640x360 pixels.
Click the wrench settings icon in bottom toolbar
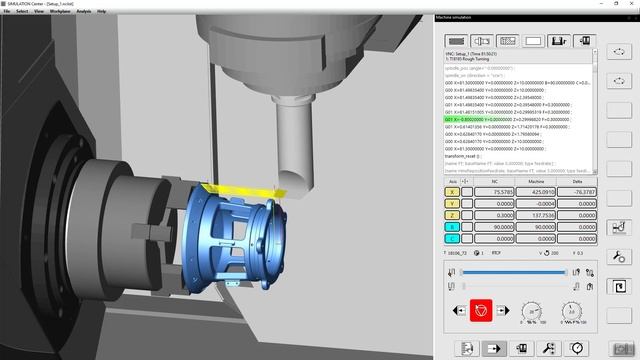549,348
